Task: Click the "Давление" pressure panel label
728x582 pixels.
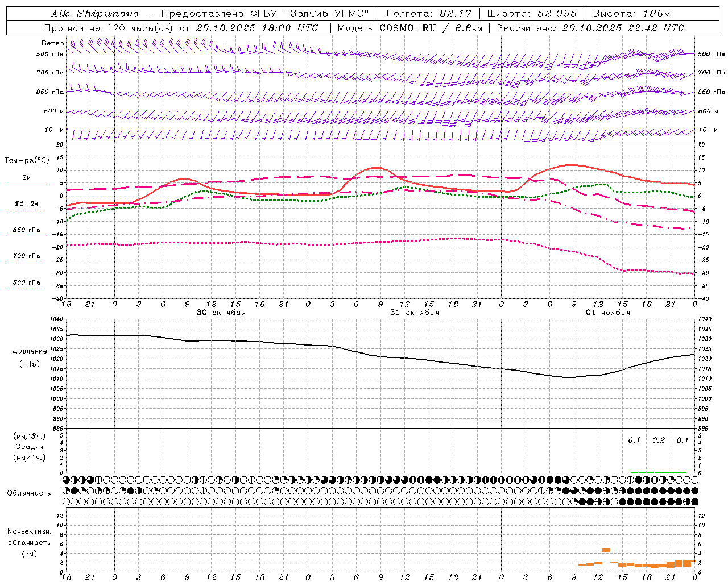Action: [30, 351]
